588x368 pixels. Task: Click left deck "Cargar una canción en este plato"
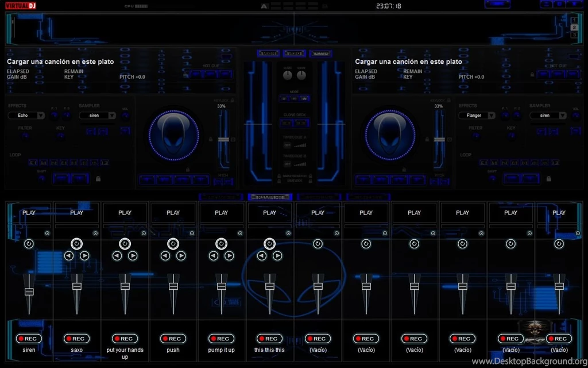pos(60,62)
